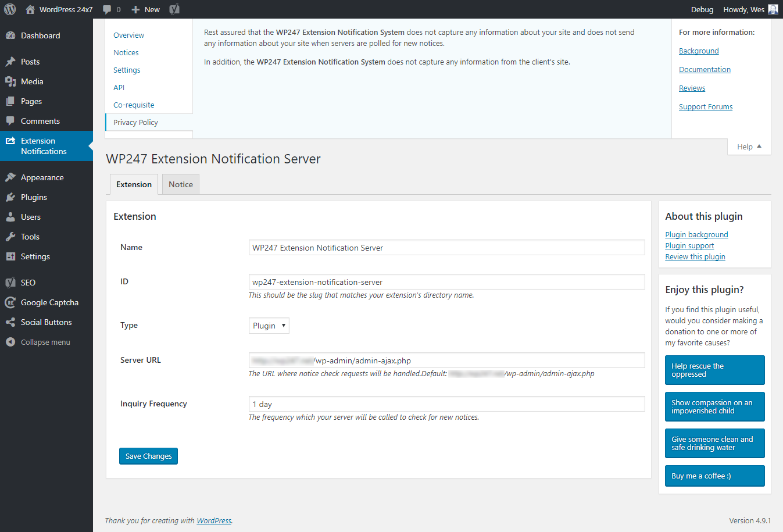
Task: Open Posts in the admin menu
Action: [x=30, y=62]
